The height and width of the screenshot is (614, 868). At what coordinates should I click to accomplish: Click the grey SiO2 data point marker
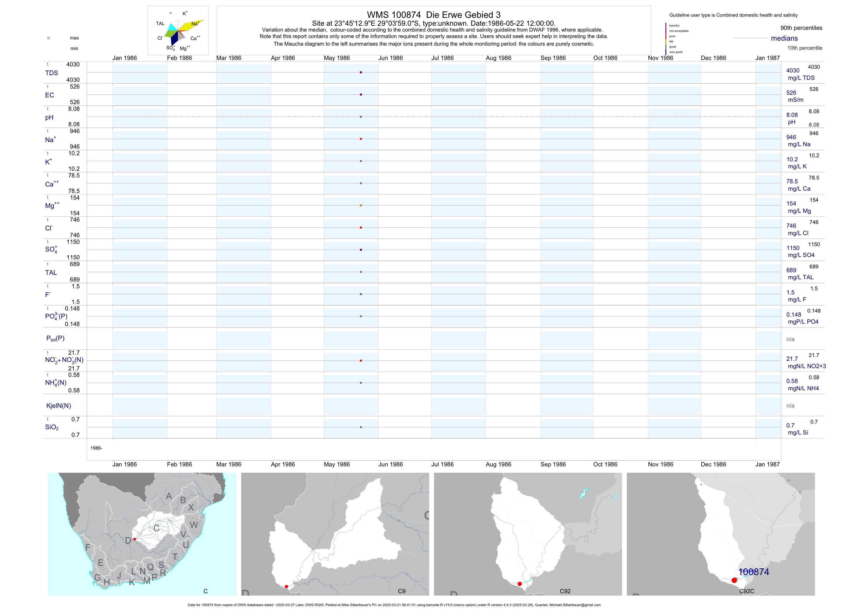(x=361, y=427)
